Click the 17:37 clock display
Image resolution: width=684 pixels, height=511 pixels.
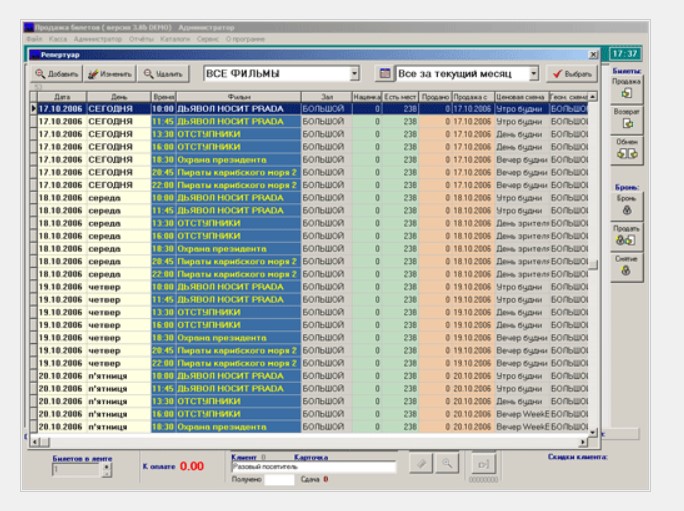point(624,54)
